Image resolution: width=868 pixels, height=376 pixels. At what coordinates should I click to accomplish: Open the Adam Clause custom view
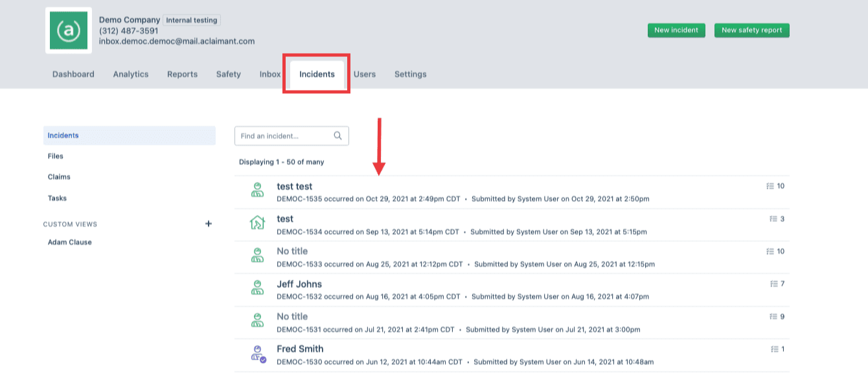(70, 242)
